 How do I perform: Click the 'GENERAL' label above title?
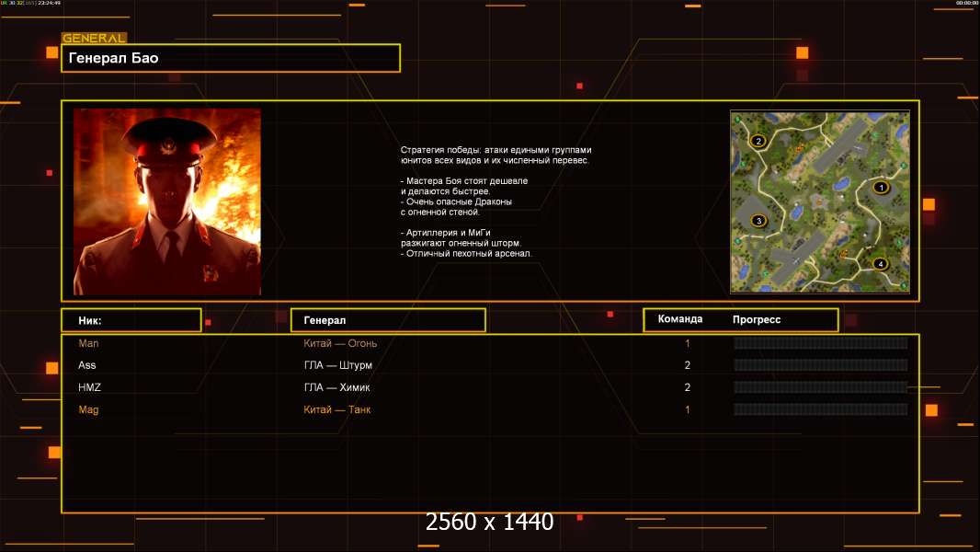pyautogui.click(x=94, y=38)
